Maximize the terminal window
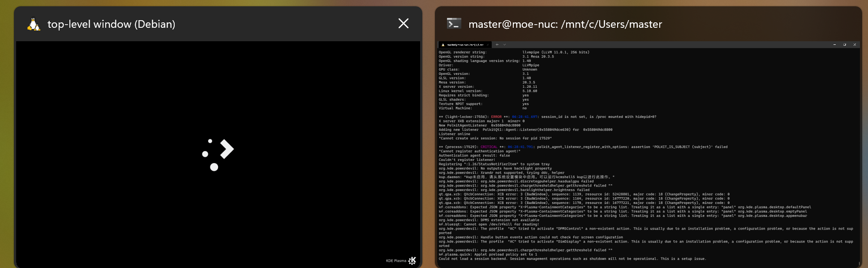Image resolution: width=868 pixels, height=268 pixels. pos(845,45)
